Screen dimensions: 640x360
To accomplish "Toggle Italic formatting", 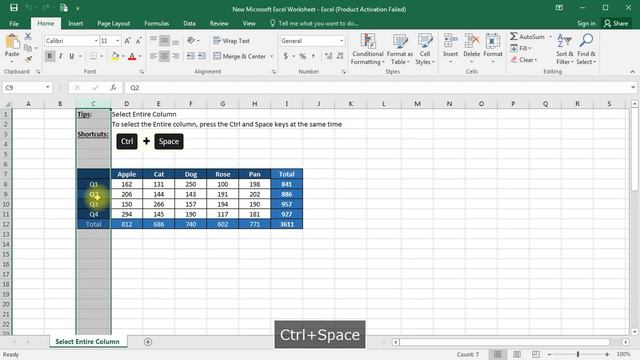I will (61, 56).
